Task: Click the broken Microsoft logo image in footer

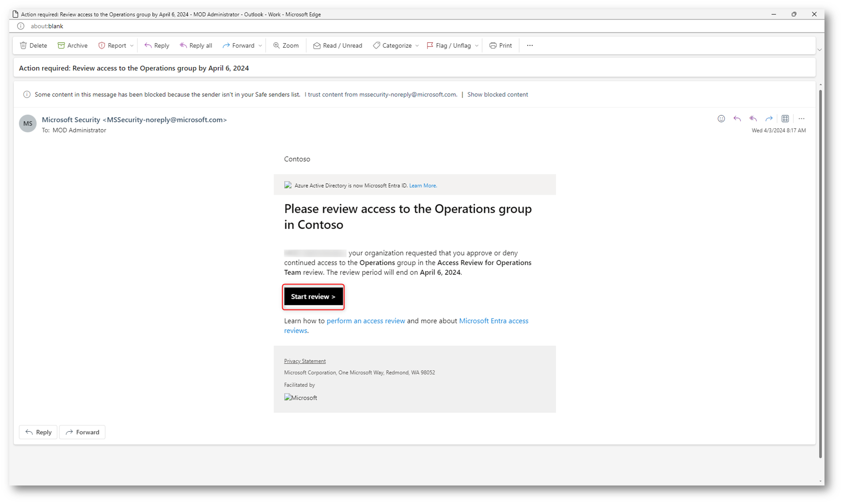Action: pos(301,397)
